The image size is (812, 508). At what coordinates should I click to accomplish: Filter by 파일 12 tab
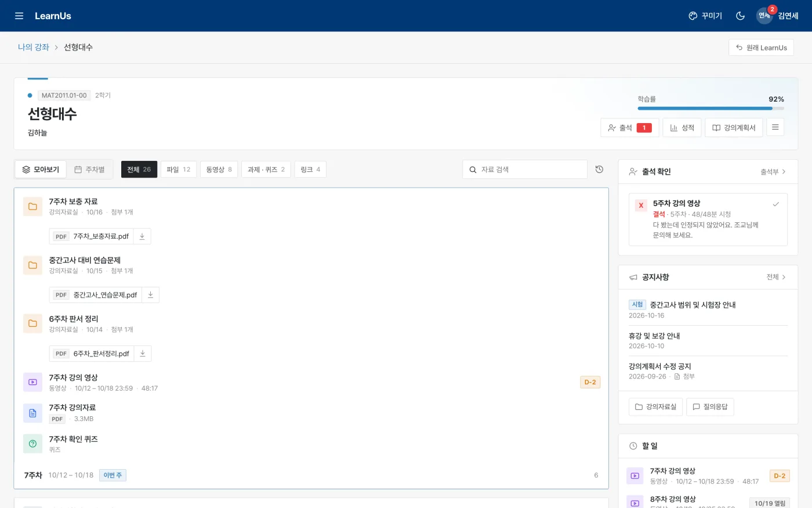[x=179, y=170]
